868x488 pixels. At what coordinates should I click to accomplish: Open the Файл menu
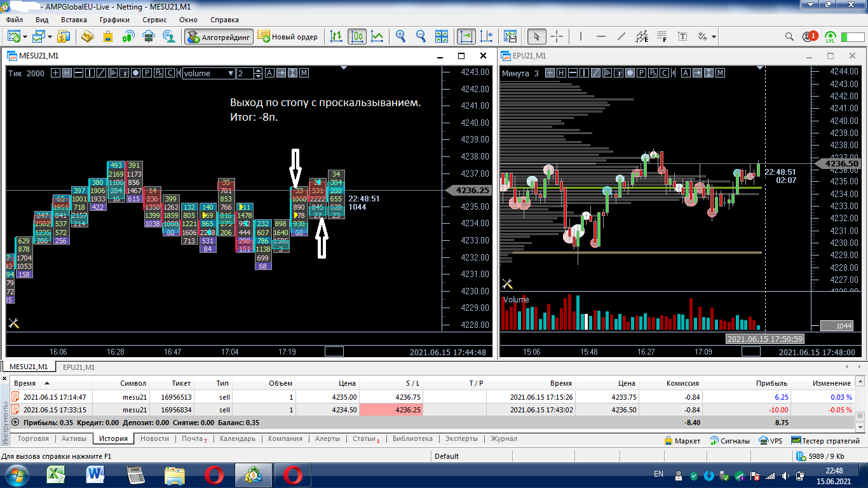14,20
